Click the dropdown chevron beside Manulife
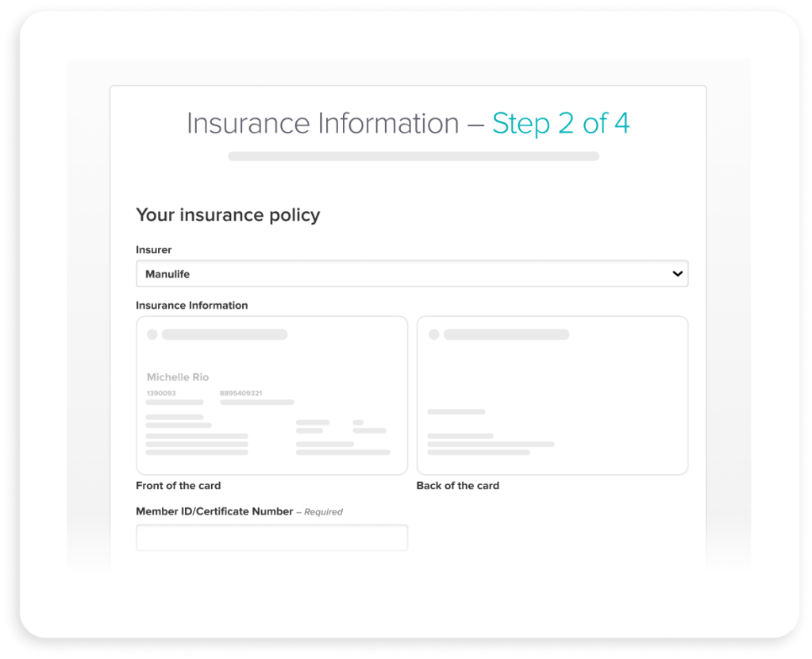The width and height of the screenshot is (812, 659). pos(679,273)
